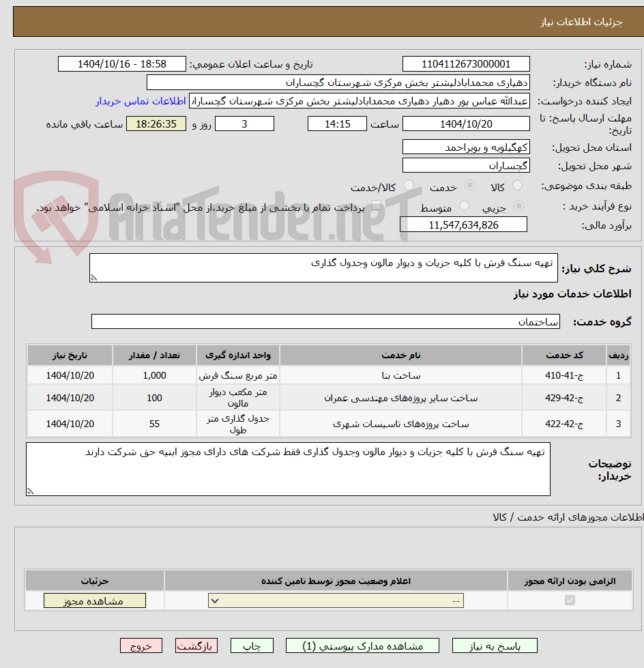Click the province field کهگیلویه و بویراحمد
Viewport: 644px width, 668px height.
(x=466, y=147)
